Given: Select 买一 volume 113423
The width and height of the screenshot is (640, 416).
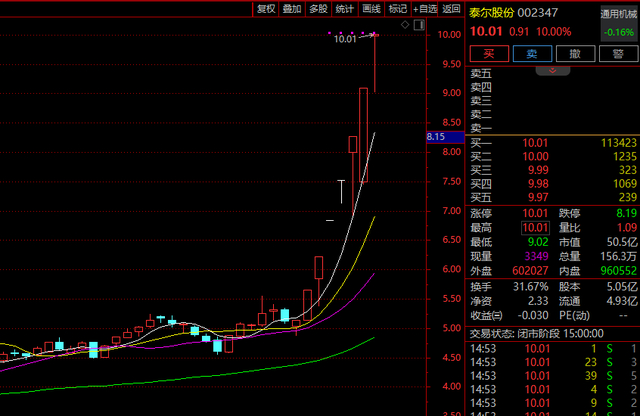Looking at the screenshot, I should tap(619, 143).
